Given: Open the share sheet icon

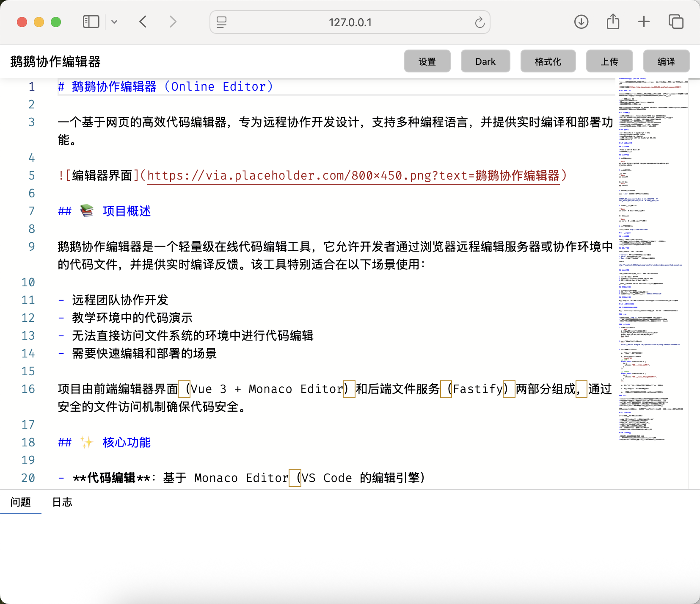Looking at the screenshot, I should click(x=612, y=22).
